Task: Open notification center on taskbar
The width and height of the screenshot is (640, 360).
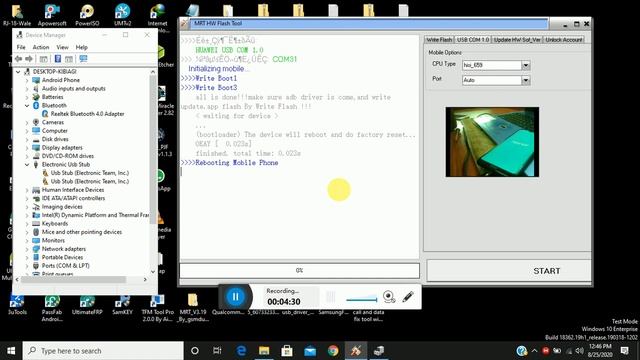Action: (624, 351)
